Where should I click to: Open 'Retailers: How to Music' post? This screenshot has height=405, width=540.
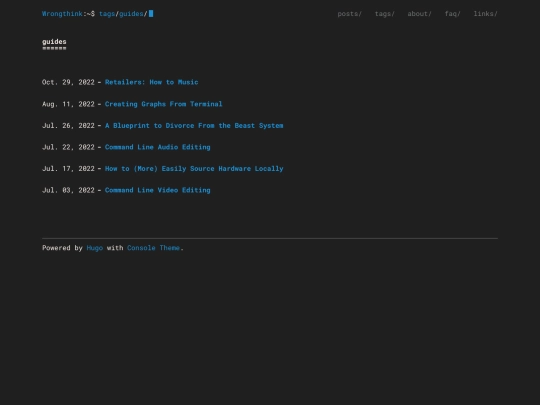[x=152, y=82]
